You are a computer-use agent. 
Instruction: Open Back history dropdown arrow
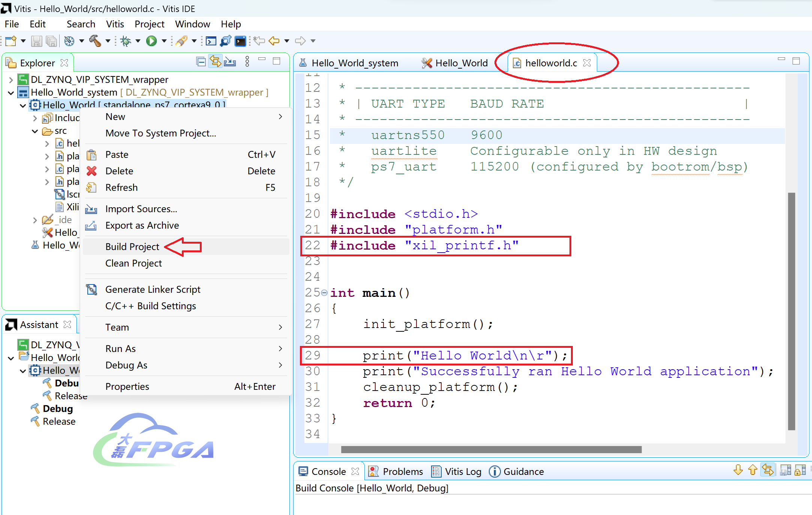[x=287, y=41]
